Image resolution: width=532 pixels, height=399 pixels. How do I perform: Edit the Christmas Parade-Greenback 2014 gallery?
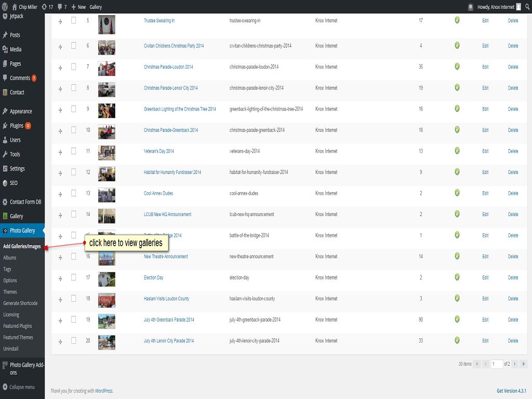[485, 130]
